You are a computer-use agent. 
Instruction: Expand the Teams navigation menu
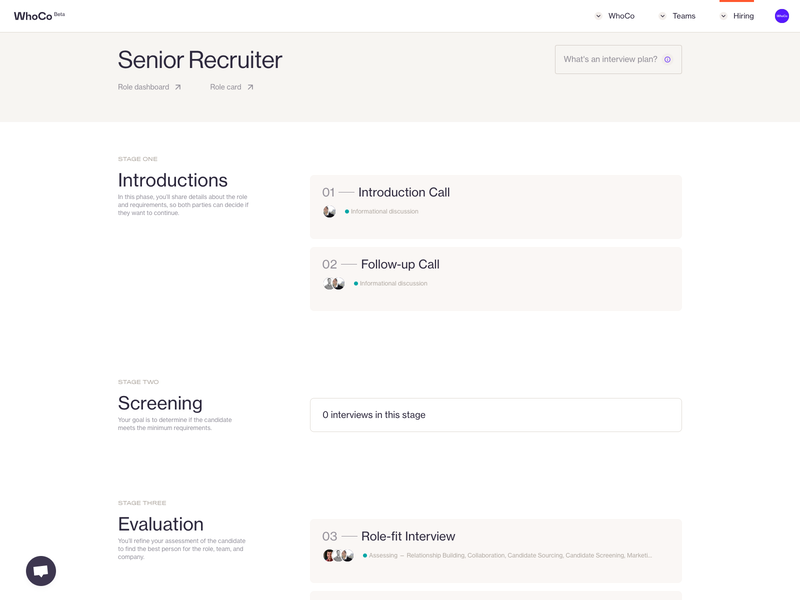(677, 16)
